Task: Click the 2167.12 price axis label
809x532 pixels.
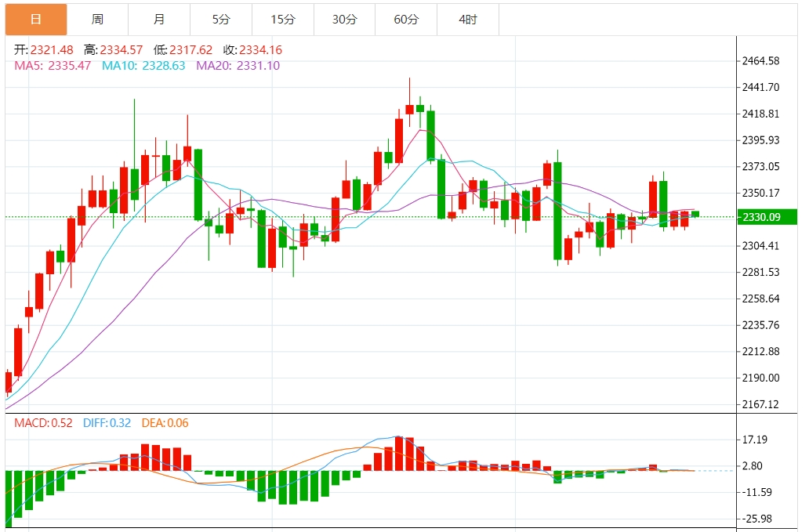Action: [760, 404]
